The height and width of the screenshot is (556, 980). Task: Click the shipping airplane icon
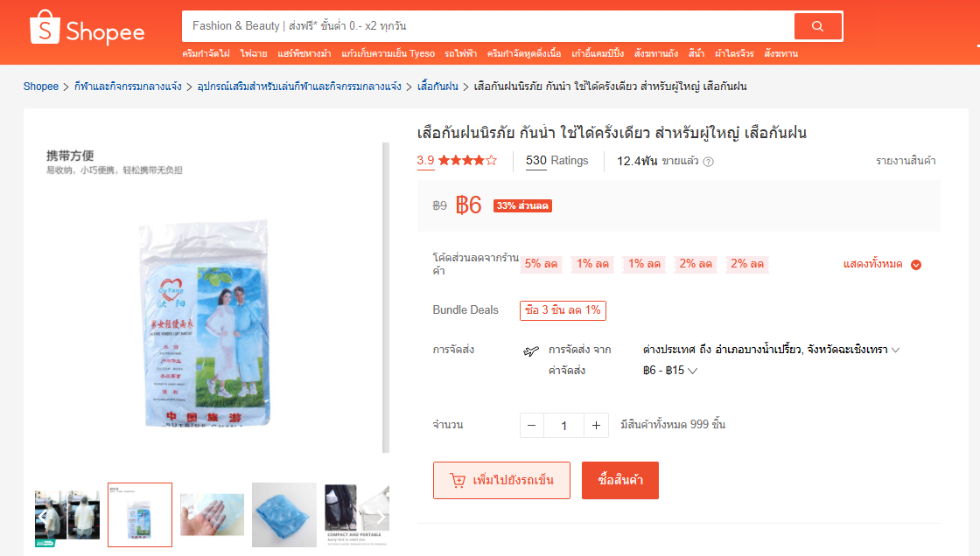(530, 351)
